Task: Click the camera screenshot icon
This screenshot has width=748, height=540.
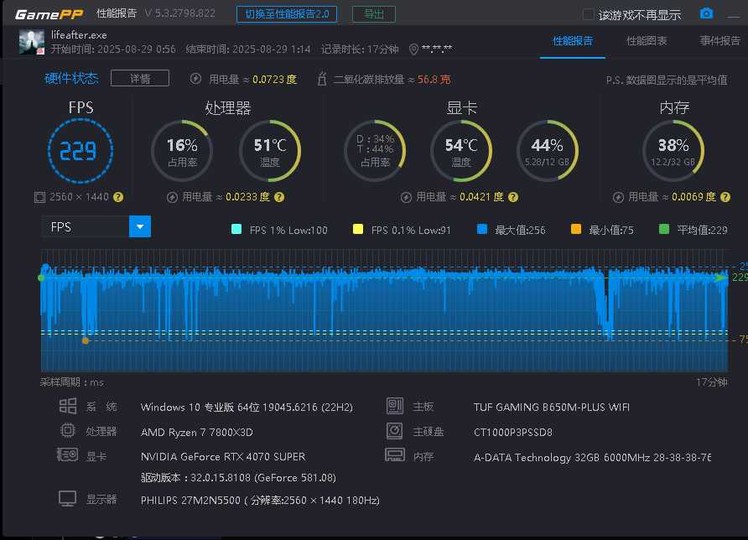Action: click(x=706, y=14)
